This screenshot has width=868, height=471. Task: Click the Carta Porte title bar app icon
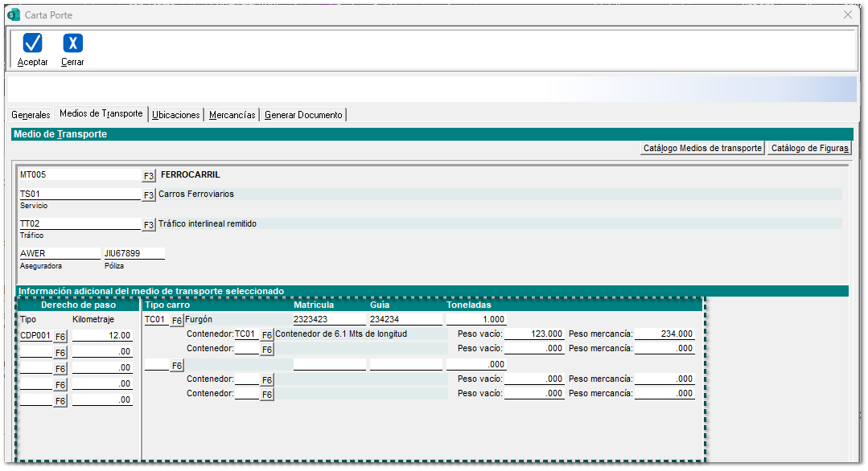pyautogui.click(x=13, y=14)
